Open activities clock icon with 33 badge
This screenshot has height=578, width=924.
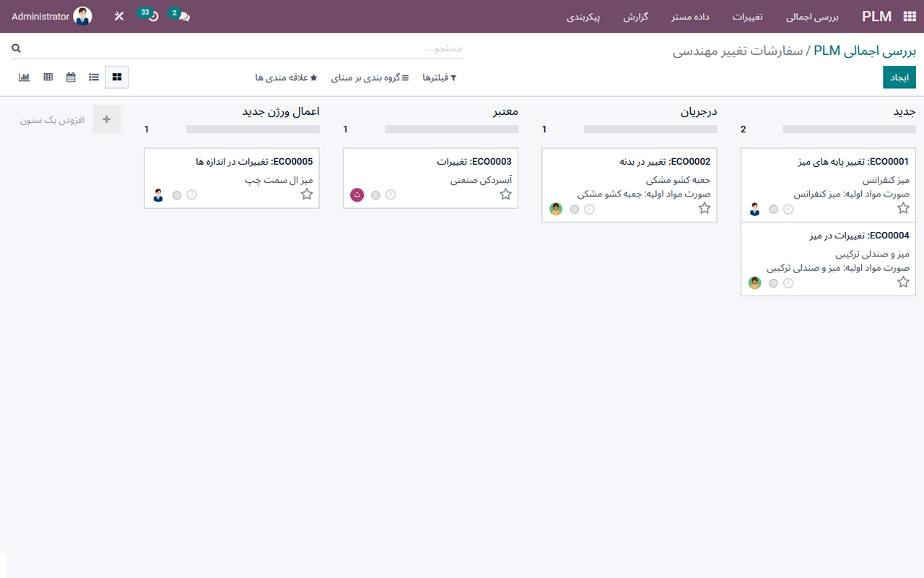(x=152, y=16)
